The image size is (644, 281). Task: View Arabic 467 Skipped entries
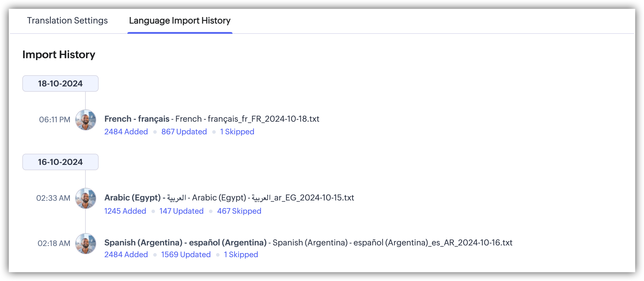coord(239,211)
